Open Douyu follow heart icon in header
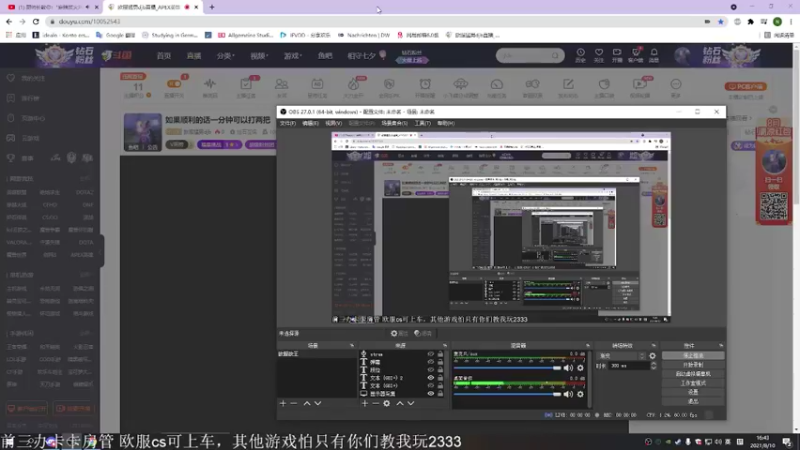The height and width of the screenshot is (450, 800). (599, 55)
